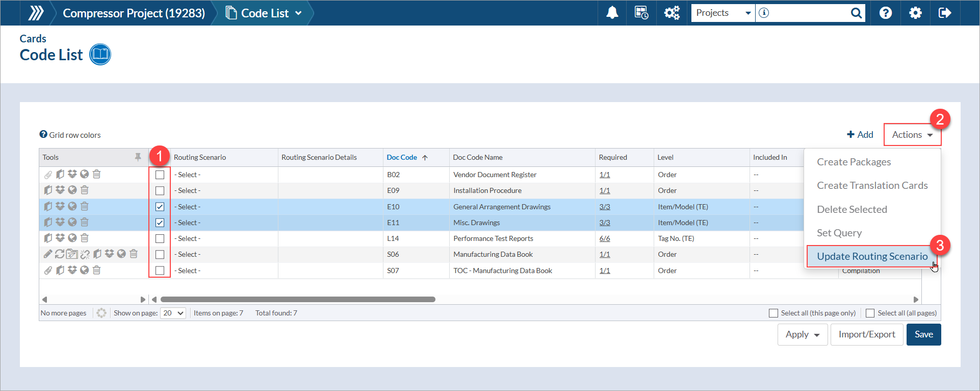The image size is (980, 391).
Task: Check the B02 Vendor Document Register checkbox
Action: pyautogui.click(x=160, y=175)
